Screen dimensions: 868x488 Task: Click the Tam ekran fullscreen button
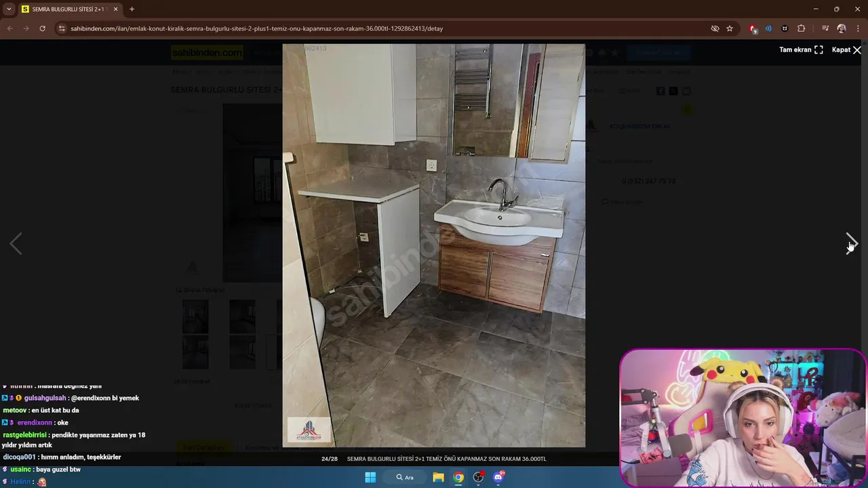[x=801, y=49]
